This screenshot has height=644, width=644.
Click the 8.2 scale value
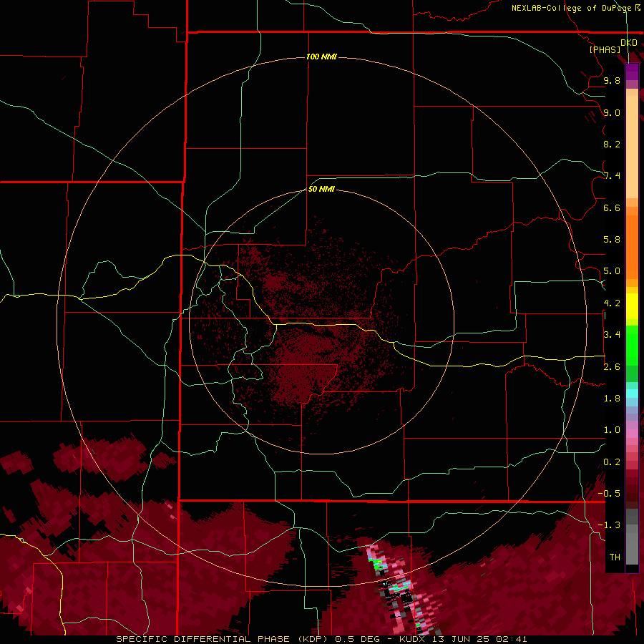pos(612,144)
